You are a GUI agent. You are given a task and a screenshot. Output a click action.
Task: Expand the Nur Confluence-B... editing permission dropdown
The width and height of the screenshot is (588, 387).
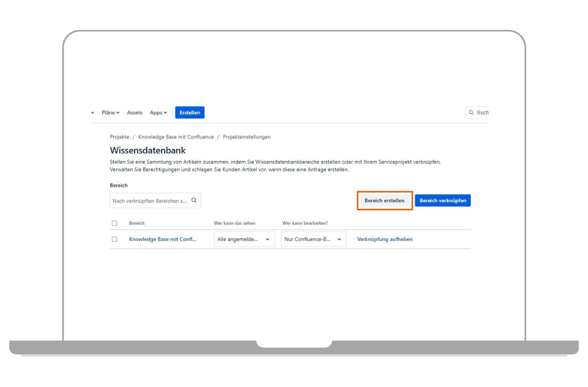(313, 239)
